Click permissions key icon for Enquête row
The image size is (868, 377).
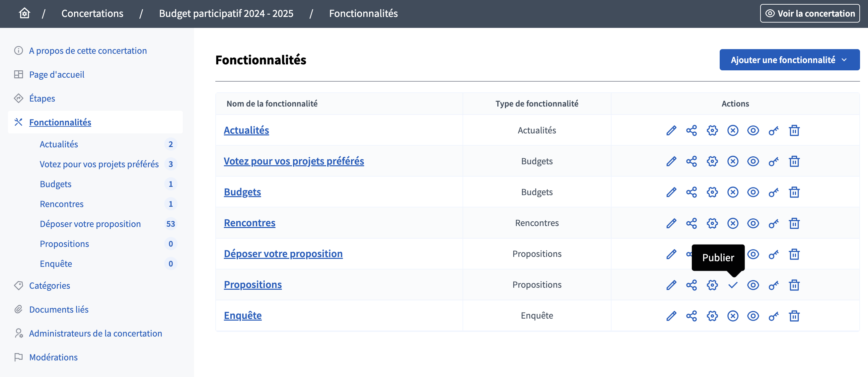[x=773, y=316]
